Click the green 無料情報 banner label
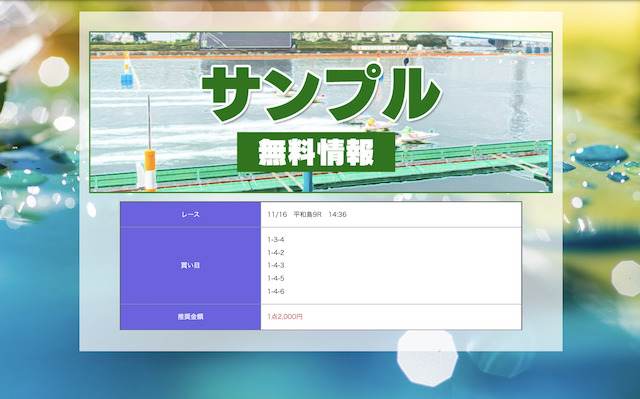 click(x=316, y=152)
